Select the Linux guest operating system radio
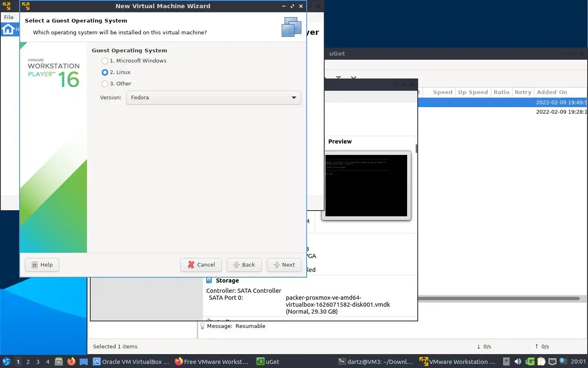The image size is (588, 368). (116, 72)
